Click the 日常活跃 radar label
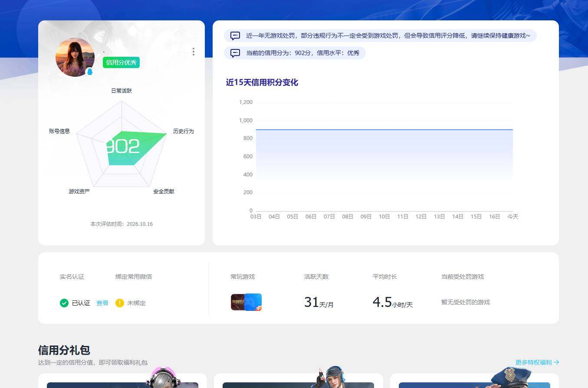 point(122,91)
